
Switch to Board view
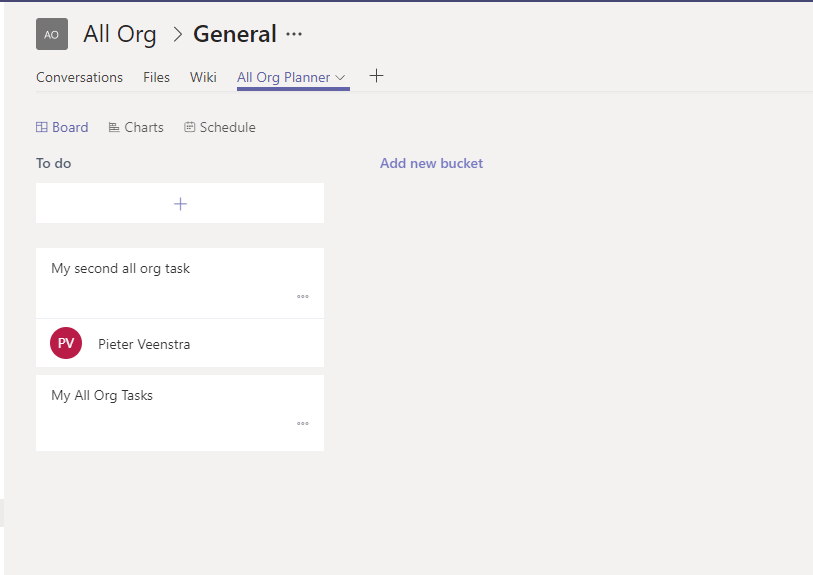(x=62, y=127)
